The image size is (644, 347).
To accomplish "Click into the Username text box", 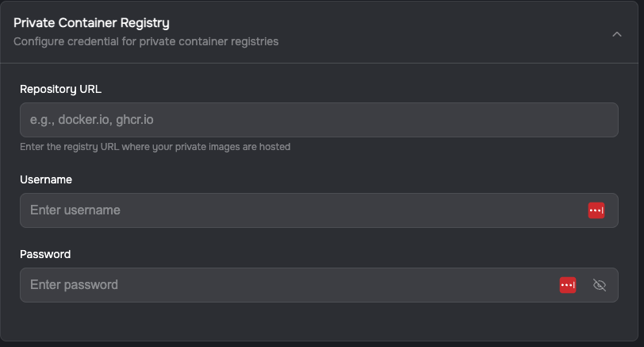I will point(301,210).
